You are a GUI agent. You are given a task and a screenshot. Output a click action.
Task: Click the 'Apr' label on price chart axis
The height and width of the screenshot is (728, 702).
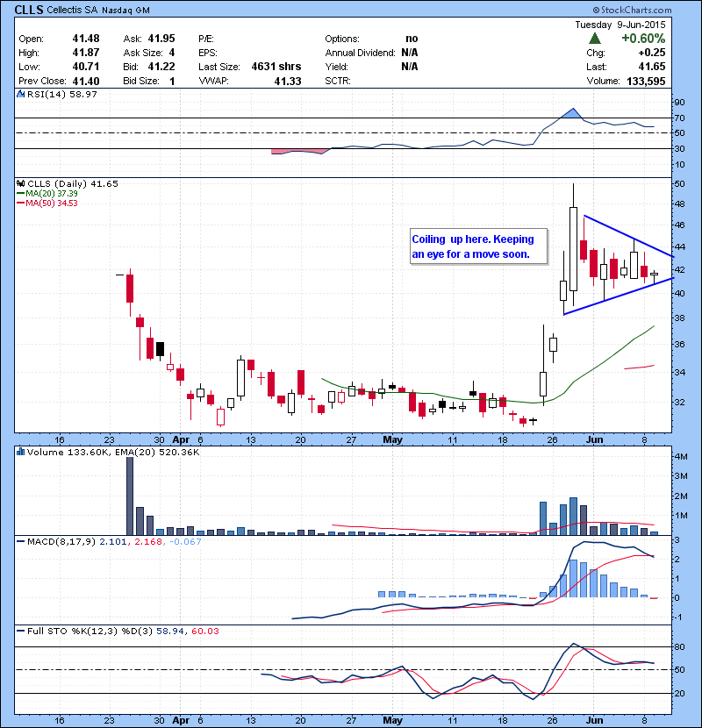(x=181, y=439)
